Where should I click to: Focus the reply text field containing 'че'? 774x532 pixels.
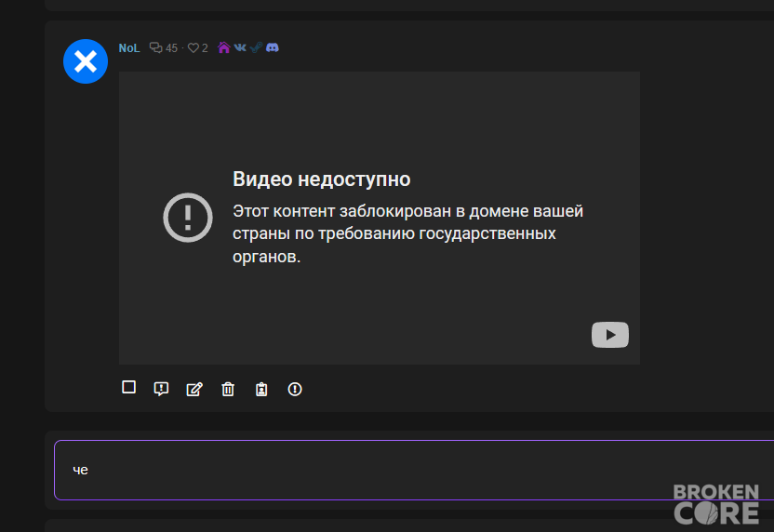[x=414, y=470]
